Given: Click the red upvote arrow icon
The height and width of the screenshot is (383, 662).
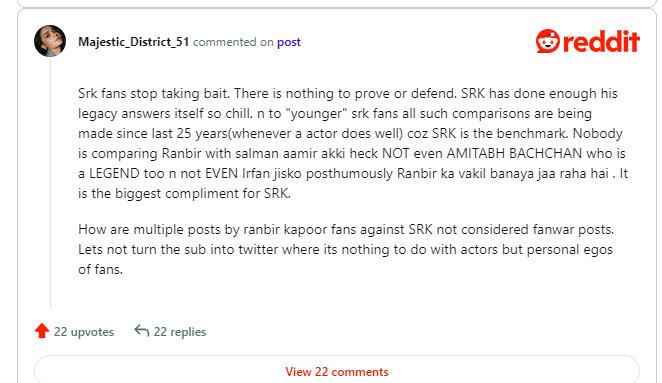Looking at the screenshot, I should (42, 331).
